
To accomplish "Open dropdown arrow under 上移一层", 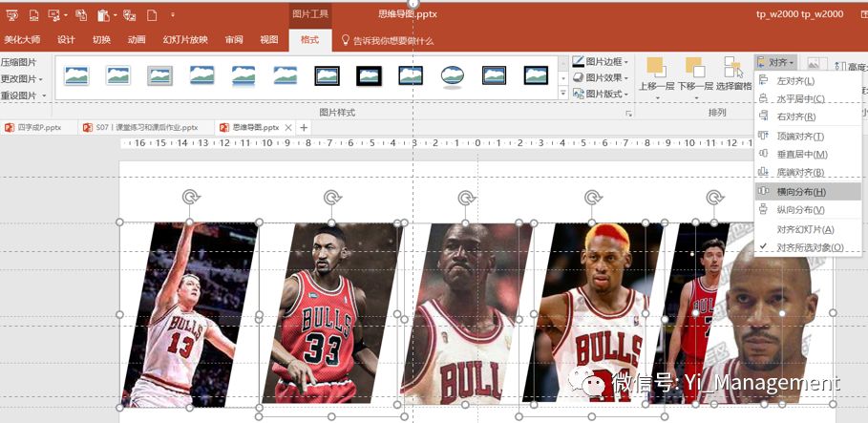I will [x=658, y=98].
